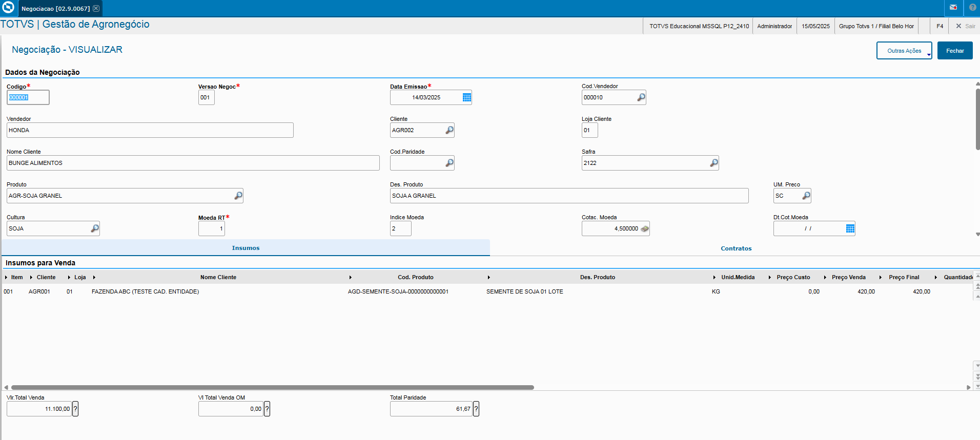980x440 pixels.
Task: Switch to the Insumos tab
Action: [246, 248]
